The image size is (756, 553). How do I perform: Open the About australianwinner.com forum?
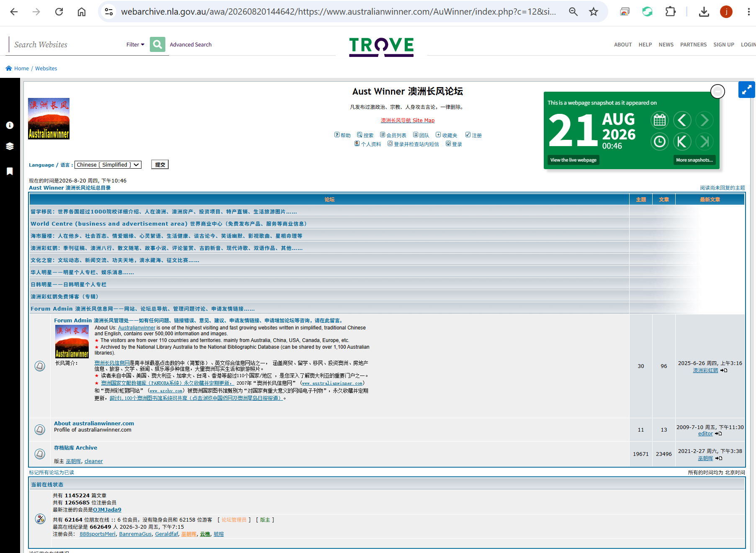(x=94, y=423)
